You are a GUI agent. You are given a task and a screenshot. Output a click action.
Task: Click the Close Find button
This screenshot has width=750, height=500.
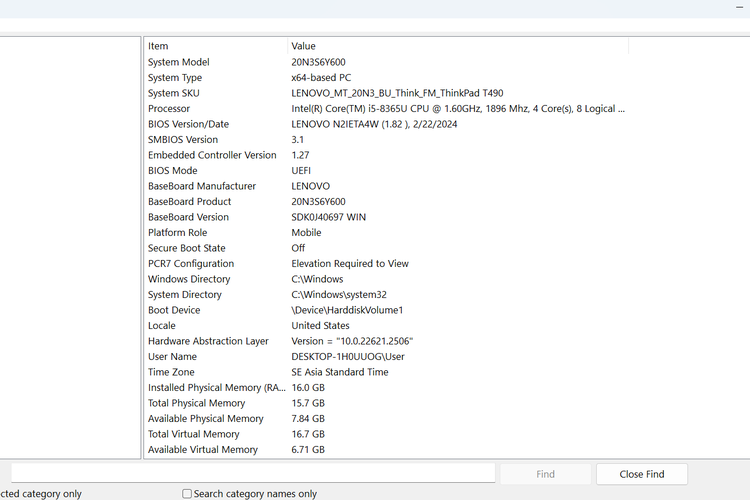[641, 474]
